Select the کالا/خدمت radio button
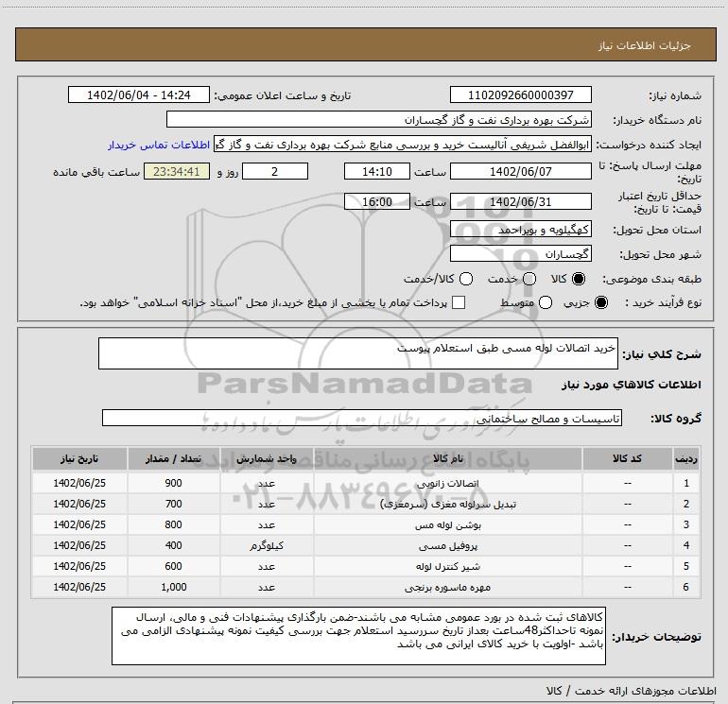The image size is (728, 704). pyautogui.click(x=466, y=279)
